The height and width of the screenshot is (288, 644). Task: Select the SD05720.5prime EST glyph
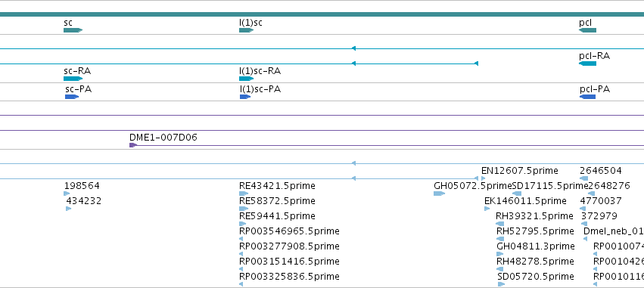click(x=501, y=284)
